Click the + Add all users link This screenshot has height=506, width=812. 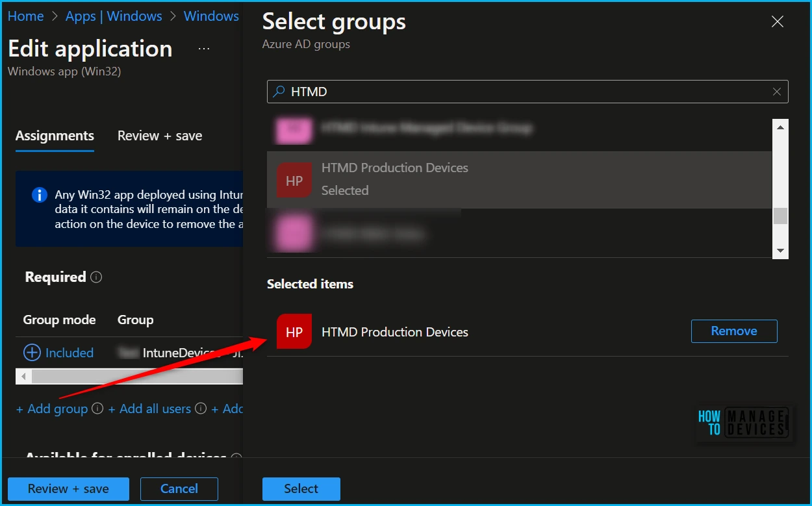(149, 409)
